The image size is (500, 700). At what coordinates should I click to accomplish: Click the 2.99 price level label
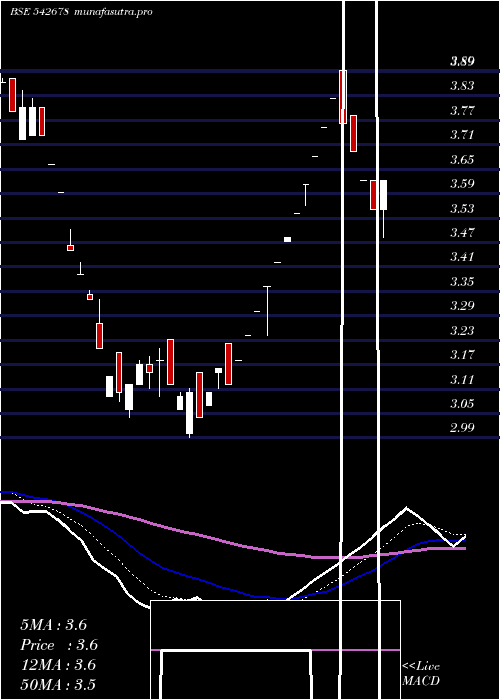(x=462, y=428)
